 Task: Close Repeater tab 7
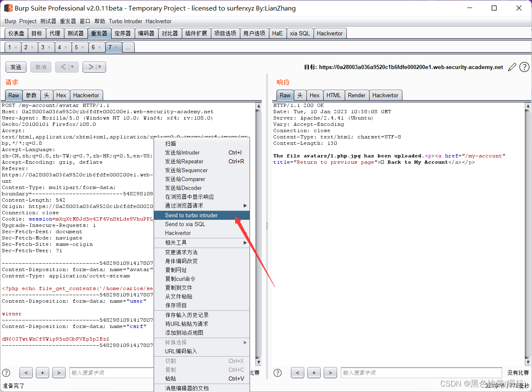(x=117, y=48)
